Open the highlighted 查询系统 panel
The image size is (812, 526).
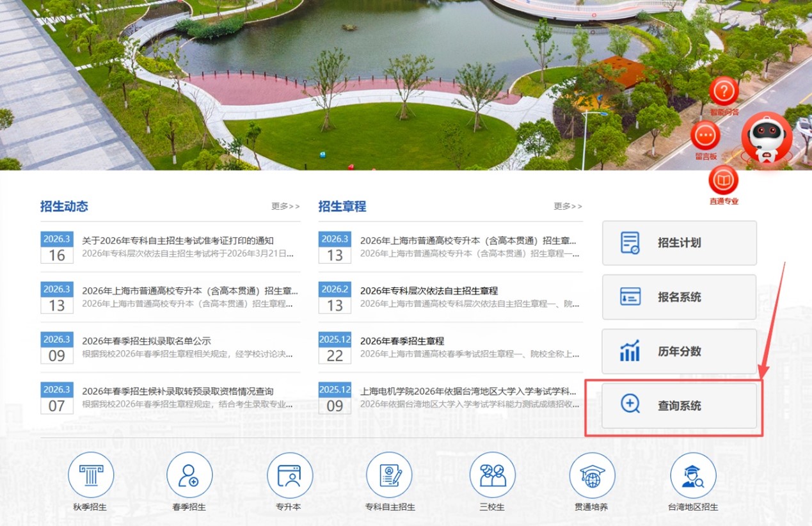tap(679, 406)
